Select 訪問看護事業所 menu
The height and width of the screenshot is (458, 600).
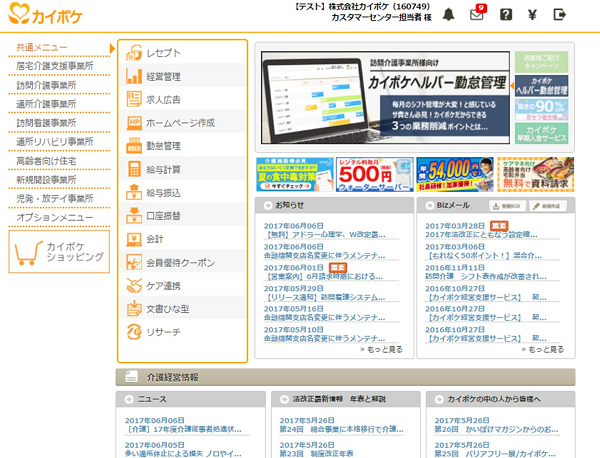(46, 123)
